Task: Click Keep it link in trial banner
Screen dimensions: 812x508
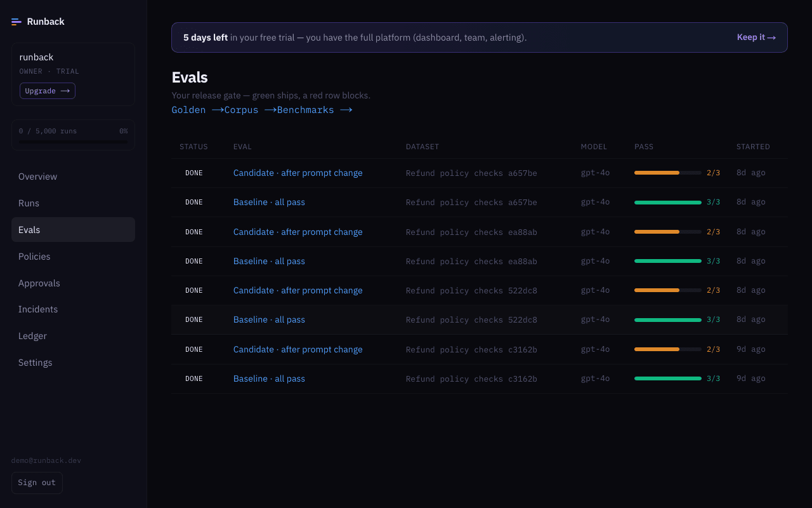Action: coord(756,37)
